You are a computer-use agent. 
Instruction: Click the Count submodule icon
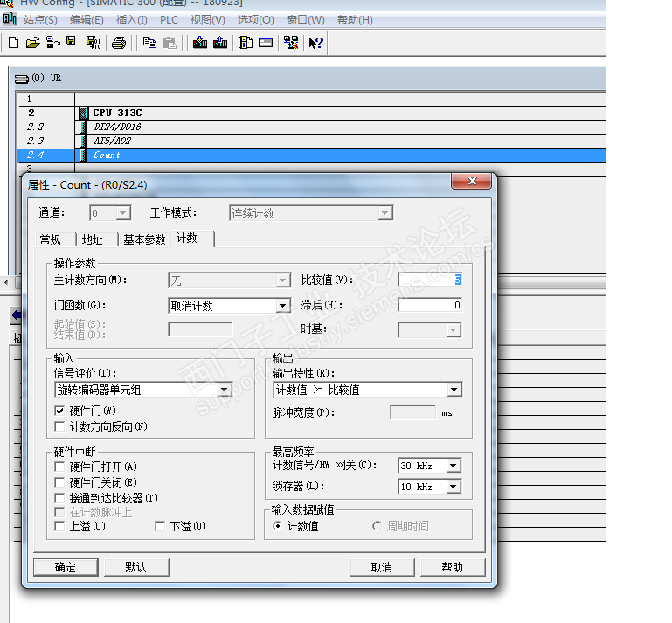(x=84, y=156)
